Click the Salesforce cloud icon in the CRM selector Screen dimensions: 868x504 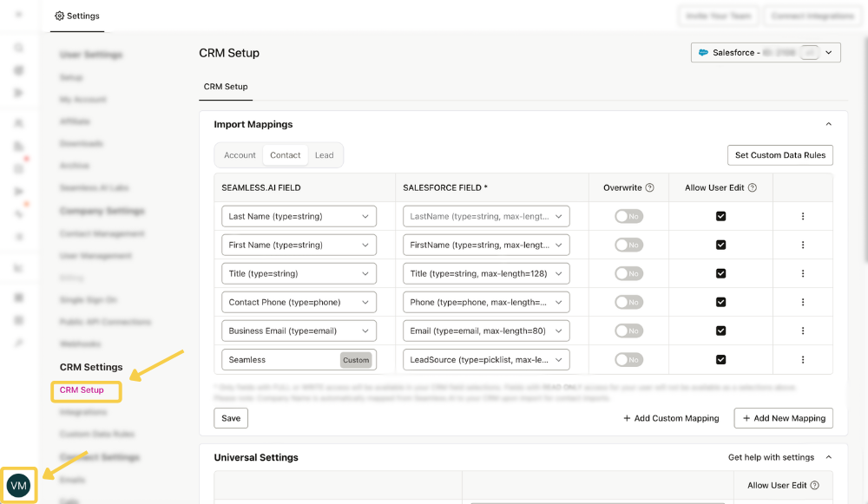(705, 52)
